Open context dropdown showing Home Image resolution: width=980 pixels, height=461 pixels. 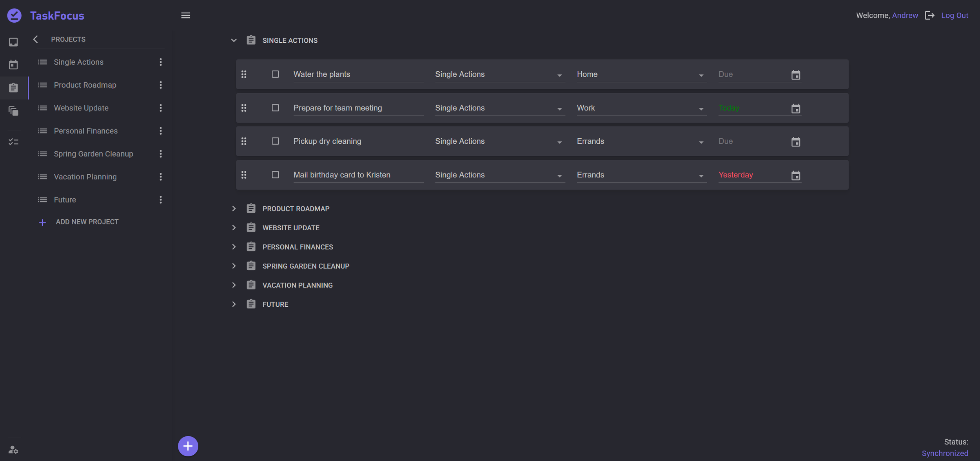(641, 74)
